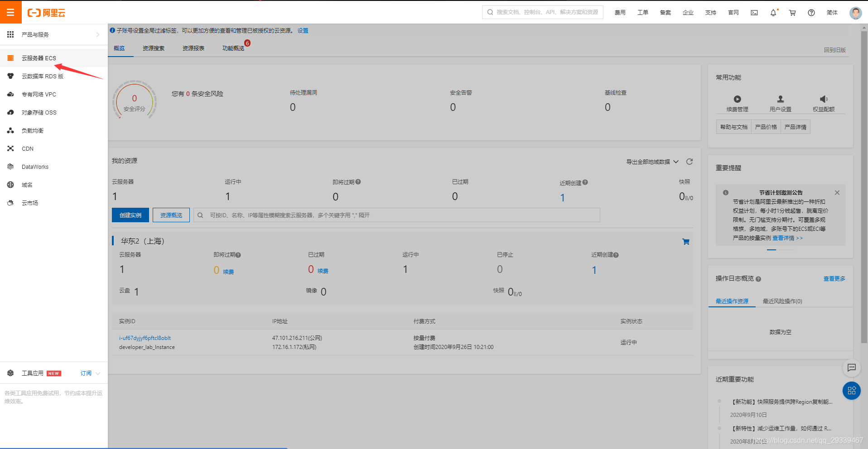Click the 续费 link under 即将过期
This screenshot has width=868, height=449.
tap(228, 272)
